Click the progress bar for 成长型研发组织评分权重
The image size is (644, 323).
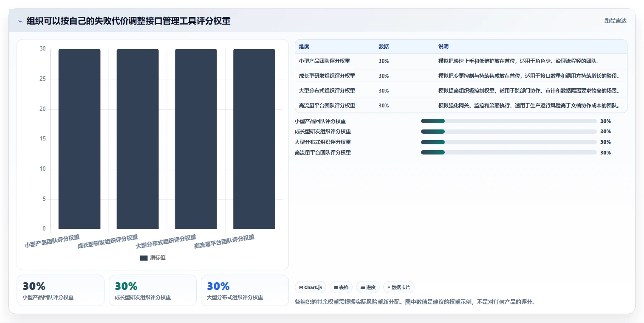[x=509, y=132]
